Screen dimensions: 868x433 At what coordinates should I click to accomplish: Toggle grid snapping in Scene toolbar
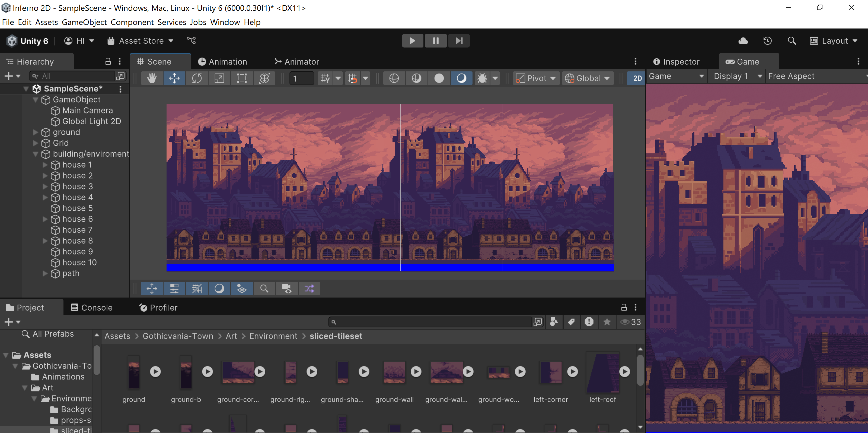[x=352, y=78]
